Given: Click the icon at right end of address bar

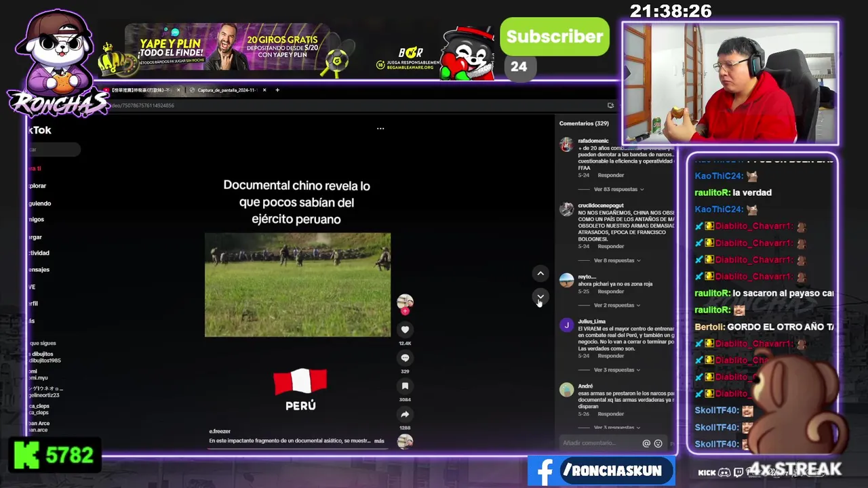Looking at the screenshot, I should 610,106.
